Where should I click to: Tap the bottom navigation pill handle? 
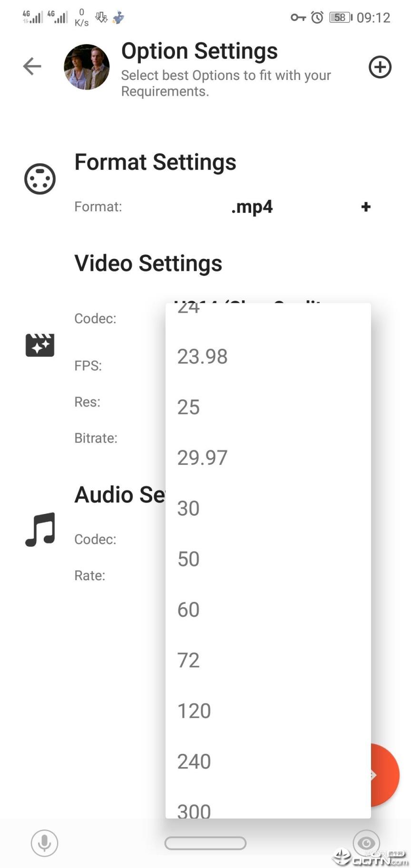(x=205, y=843)
